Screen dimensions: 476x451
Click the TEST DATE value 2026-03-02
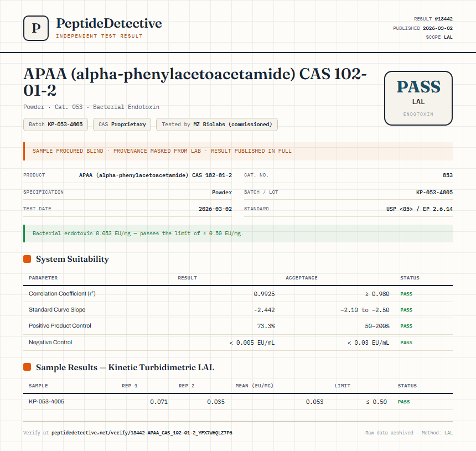point(215,209)
